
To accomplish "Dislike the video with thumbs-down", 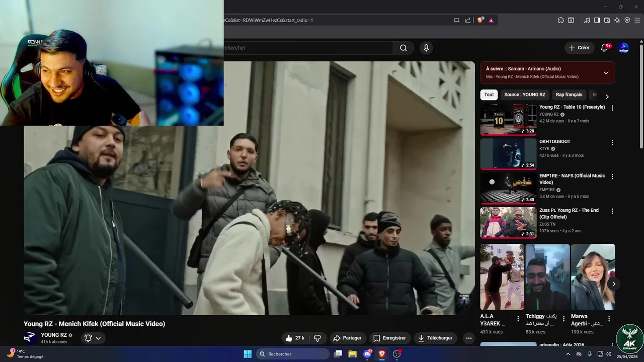I will (317, 338).
